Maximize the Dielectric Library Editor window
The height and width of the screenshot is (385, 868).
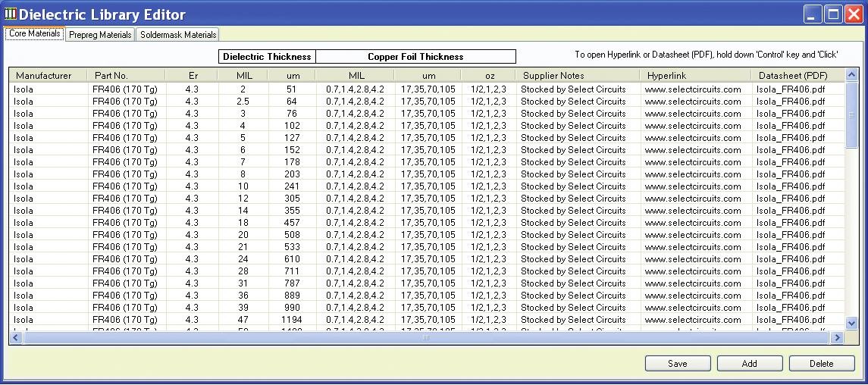click(833, 14)
